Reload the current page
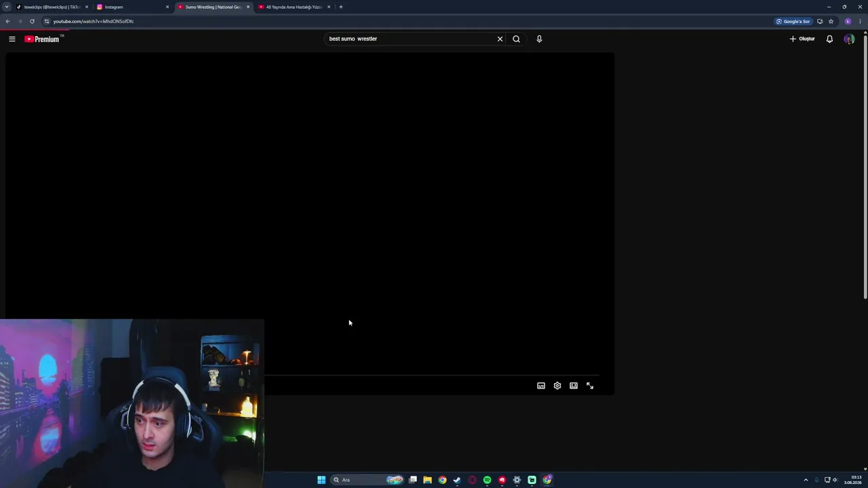This screenshot has width=868, height=488. click(x=32, y=21)
